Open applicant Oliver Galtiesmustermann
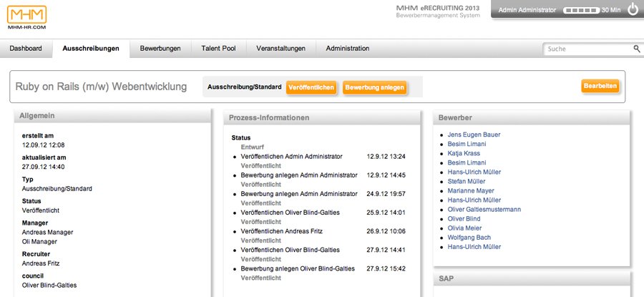The image size is (644, 297). coord(484,210)
